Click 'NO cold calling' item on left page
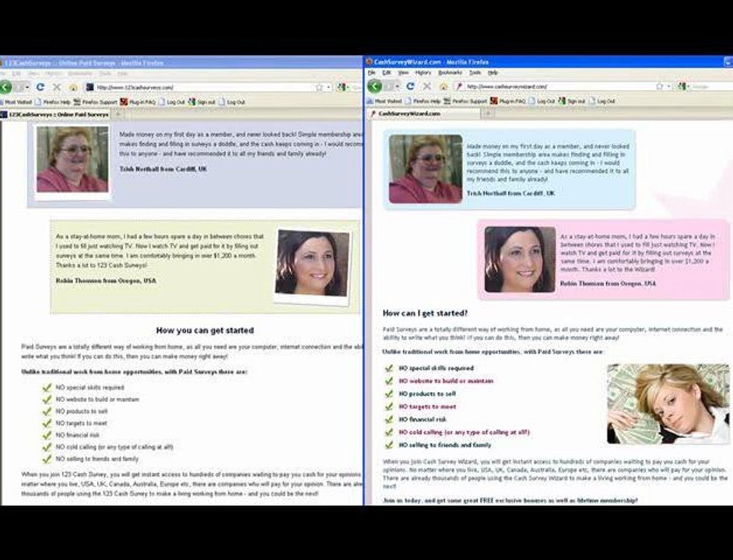The width and height of the screenshot is (733, 560). coord(114,447)
